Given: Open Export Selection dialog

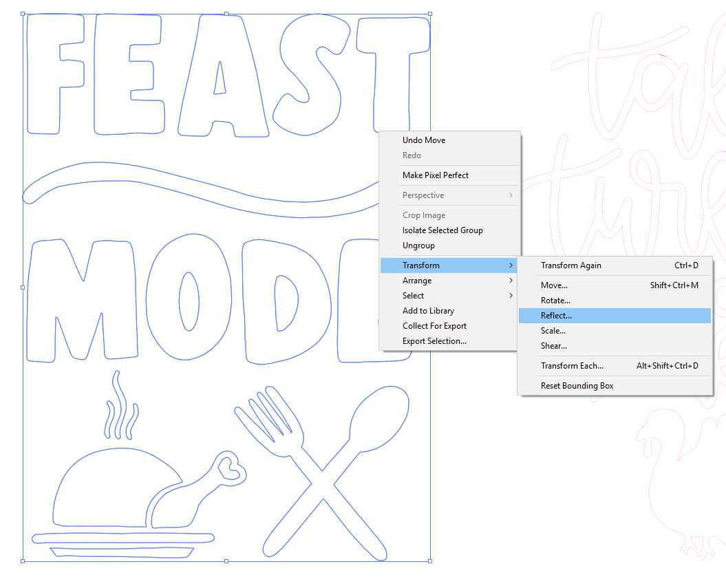Looking at the screenshot, I should tap(434, 341).
